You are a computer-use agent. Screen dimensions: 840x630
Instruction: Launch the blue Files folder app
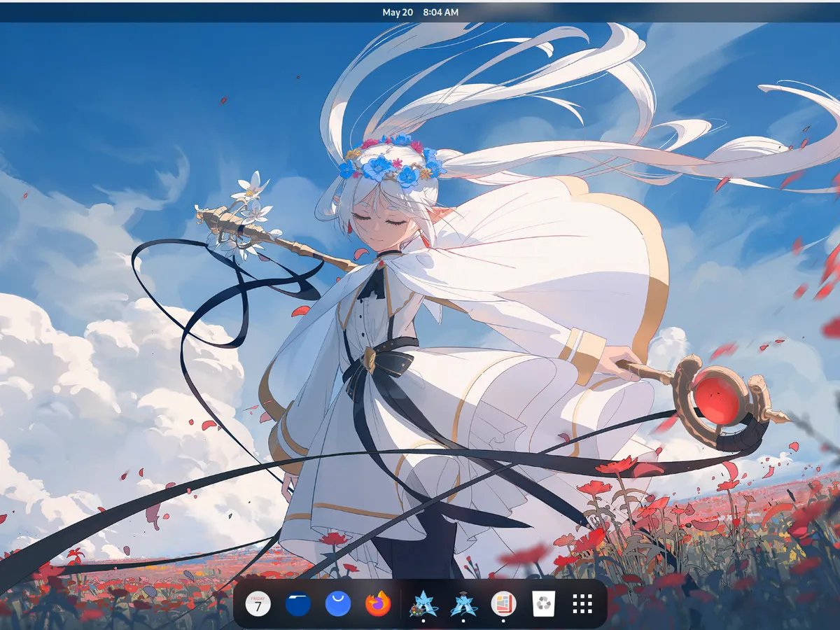pyautogui.click(x=298, y=603)
